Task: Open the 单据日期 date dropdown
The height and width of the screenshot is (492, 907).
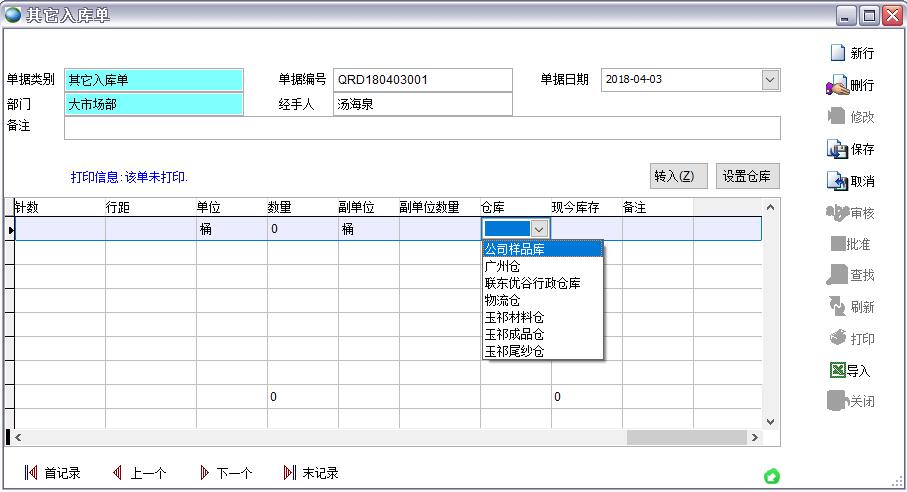Action: click(770, 80)
